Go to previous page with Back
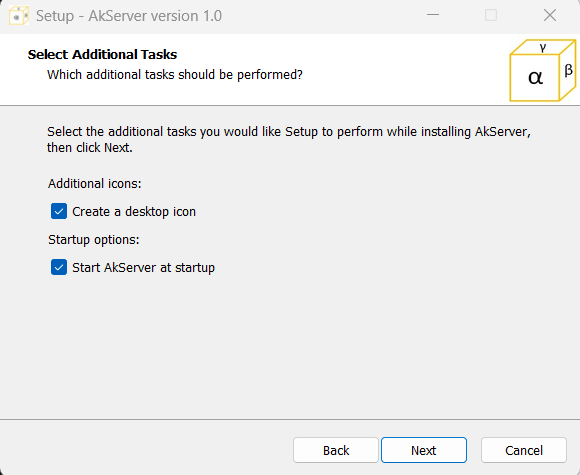This screenshot has width=580, height=475. point(336,450)
